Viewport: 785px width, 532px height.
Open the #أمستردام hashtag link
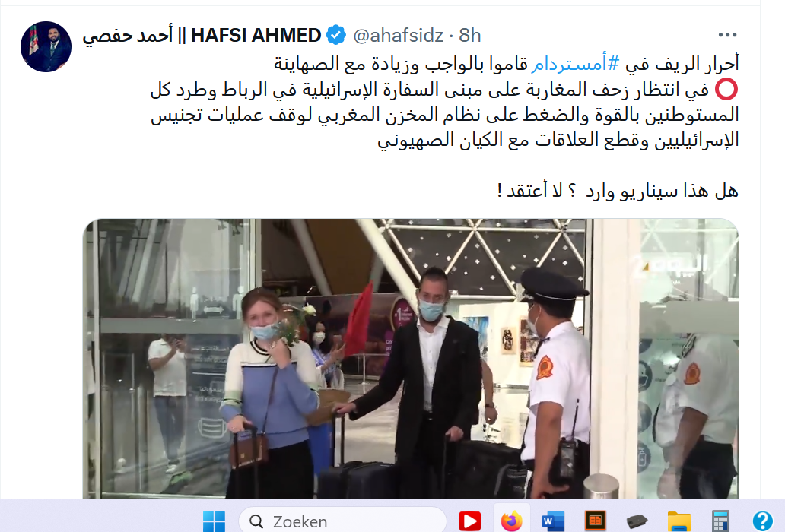(x=575, y=64)
